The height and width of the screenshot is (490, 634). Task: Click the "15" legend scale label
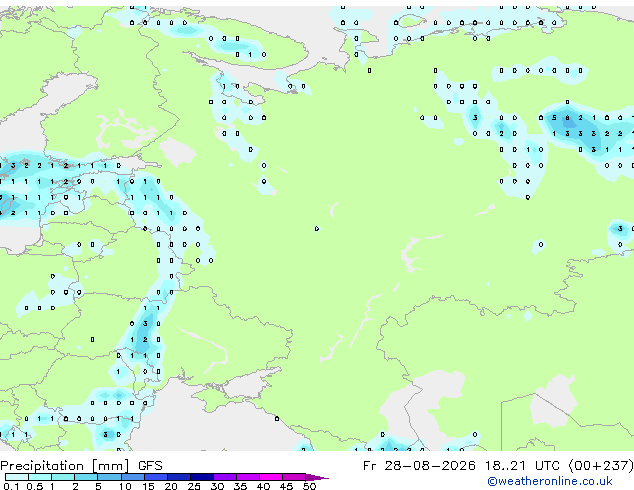(148, 486)
